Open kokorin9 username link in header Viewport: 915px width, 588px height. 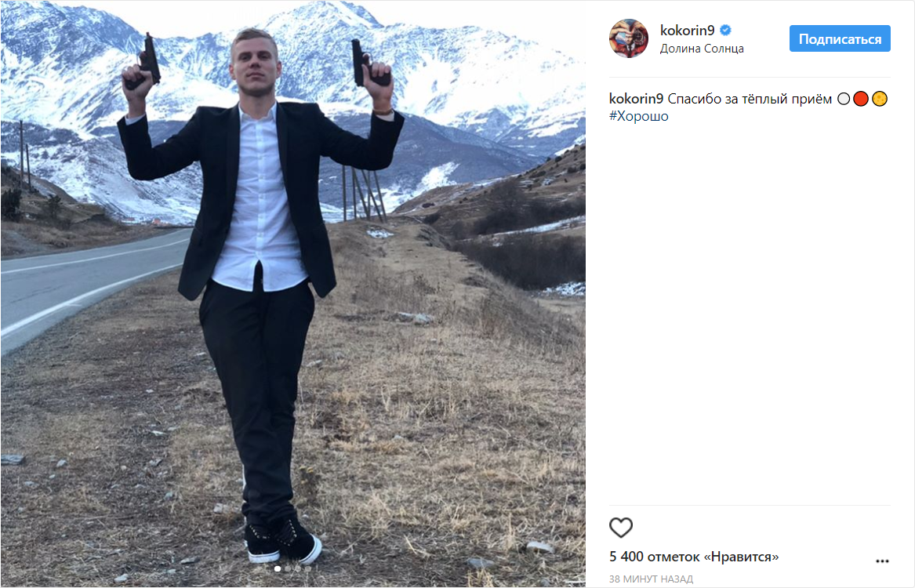coord(688,31)
